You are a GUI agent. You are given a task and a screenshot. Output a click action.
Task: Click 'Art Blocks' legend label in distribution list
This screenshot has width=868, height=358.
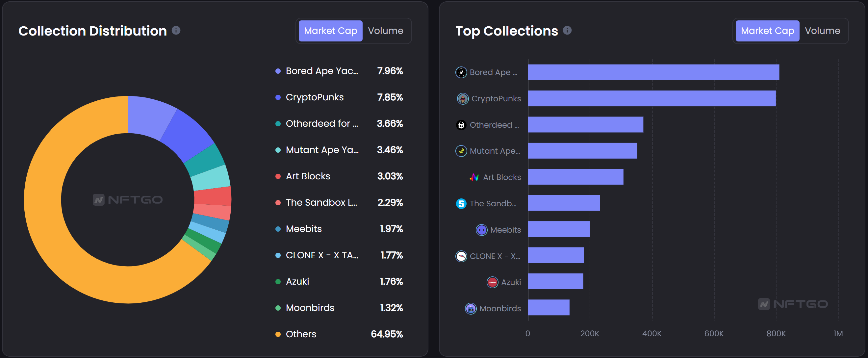point(308,176)
